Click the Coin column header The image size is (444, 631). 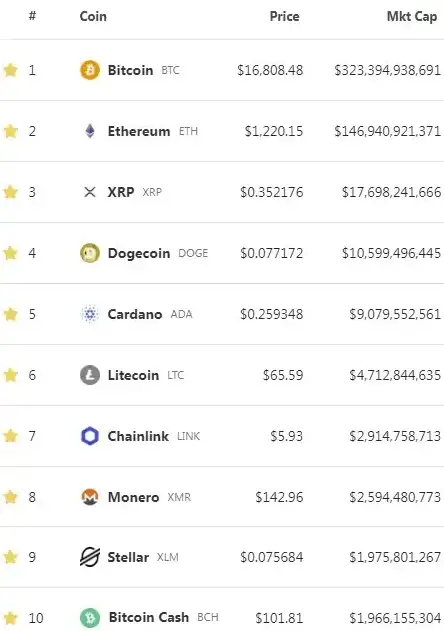pos(93,16)
